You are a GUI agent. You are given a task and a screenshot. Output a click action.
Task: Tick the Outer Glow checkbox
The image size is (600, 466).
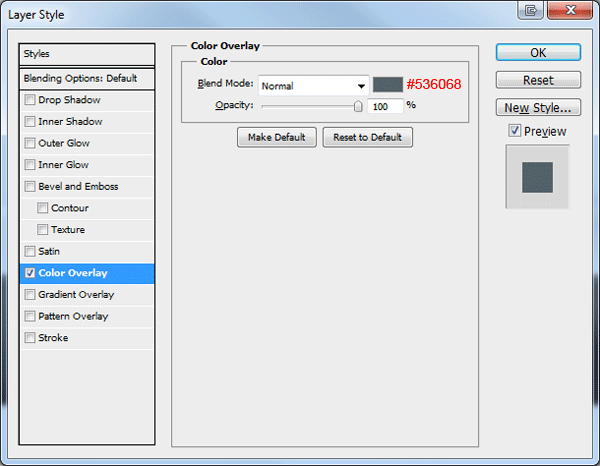(x=29, y=143)
